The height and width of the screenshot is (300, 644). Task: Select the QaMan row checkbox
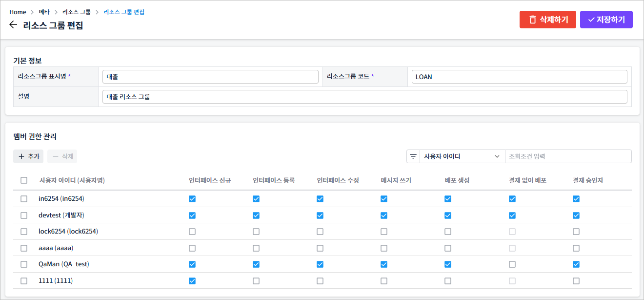[24, 264]
